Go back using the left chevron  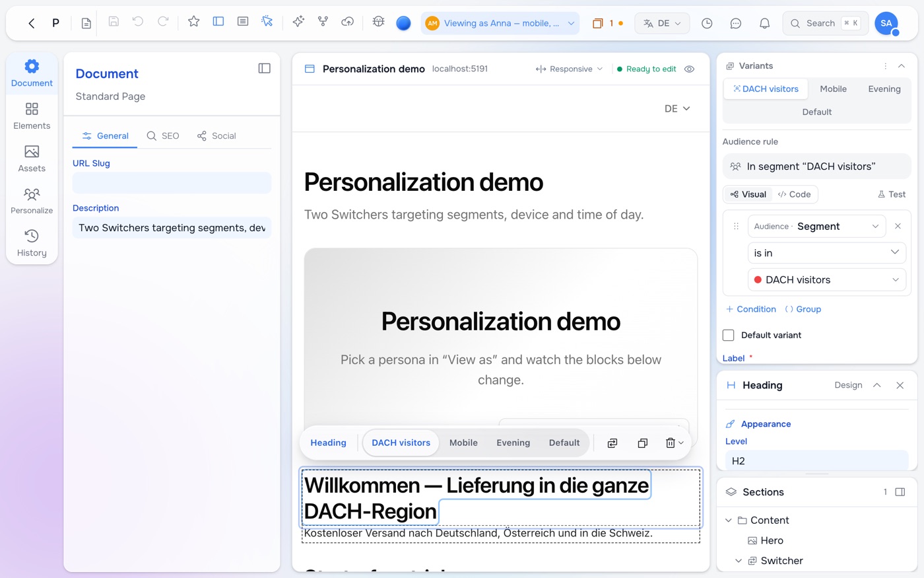pyautogui.click(x=32, y=23)
